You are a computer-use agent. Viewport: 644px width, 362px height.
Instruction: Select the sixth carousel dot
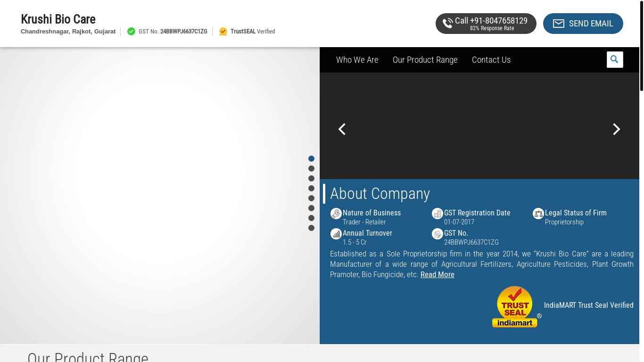[311, 208]
